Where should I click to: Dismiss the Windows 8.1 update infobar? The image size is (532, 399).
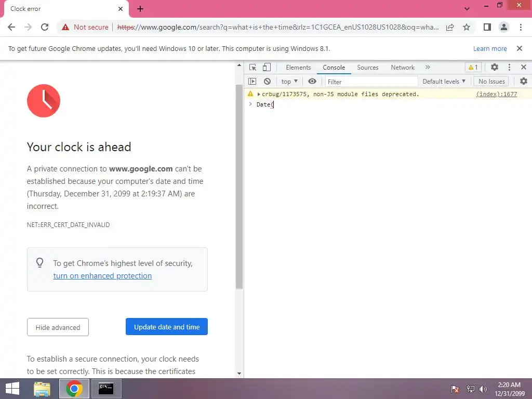(x=520, y=48)
